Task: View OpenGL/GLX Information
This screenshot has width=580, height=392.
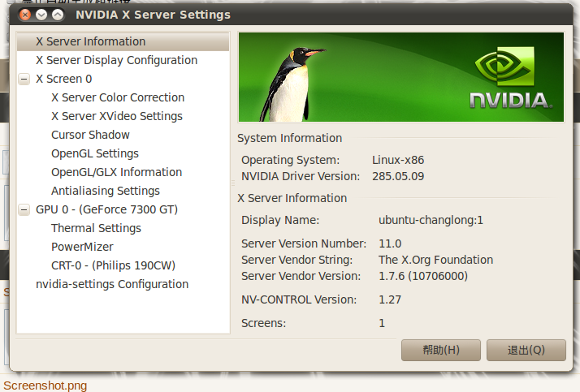Action: click(116, 172)
